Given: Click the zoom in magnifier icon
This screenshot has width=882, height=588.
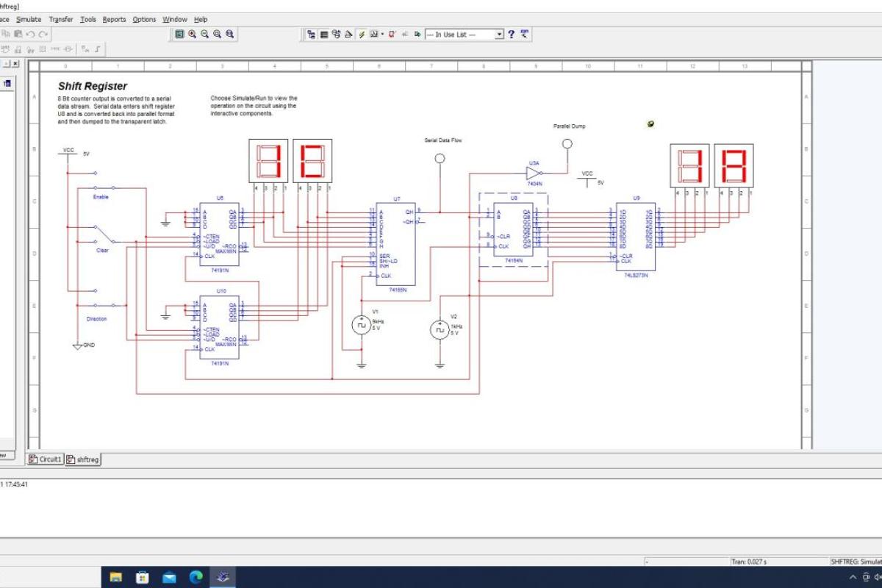Looking at the screenshot, I should pos(192,34).
